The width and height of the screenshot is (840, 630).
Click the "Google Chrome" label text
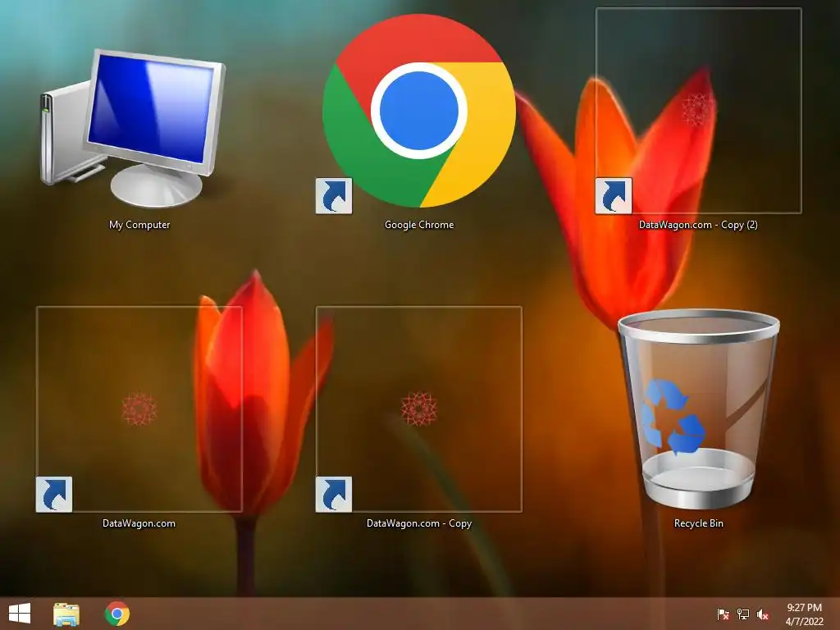tap(419, 225)
